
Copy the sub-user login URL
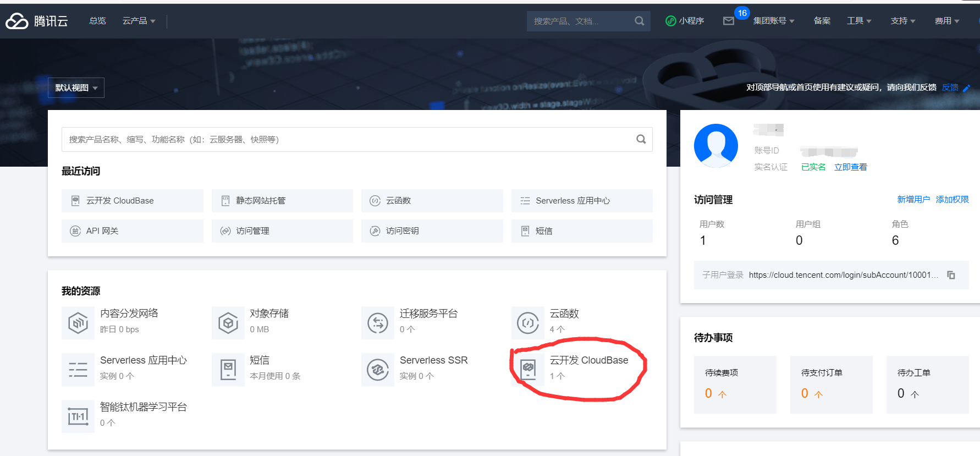tap(951, 275)
